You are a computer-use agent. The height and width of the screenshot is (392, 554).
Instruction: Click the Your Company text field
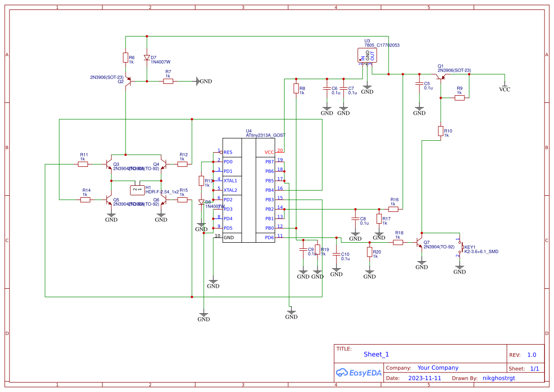click(438, 368)
